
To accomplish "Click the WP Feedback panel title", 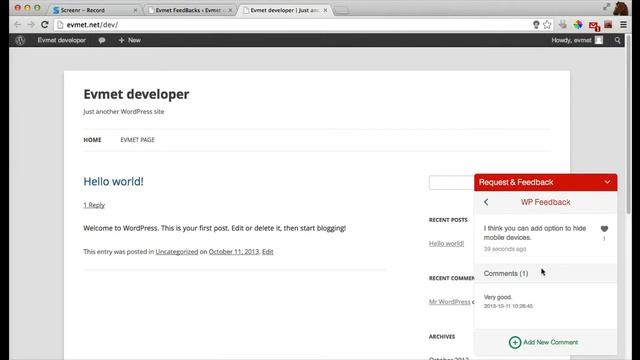I will pyautogui.click(x=545, y=202).
